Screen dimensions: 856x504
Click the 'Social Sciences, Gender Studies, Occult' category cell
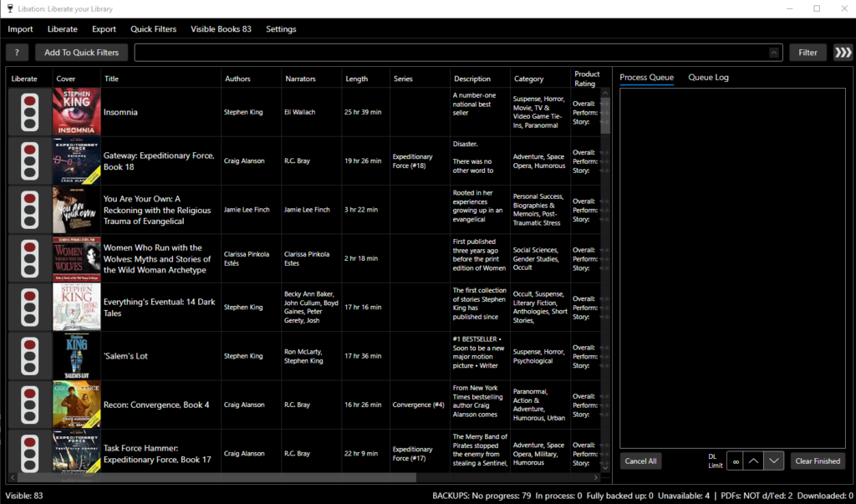540,258
